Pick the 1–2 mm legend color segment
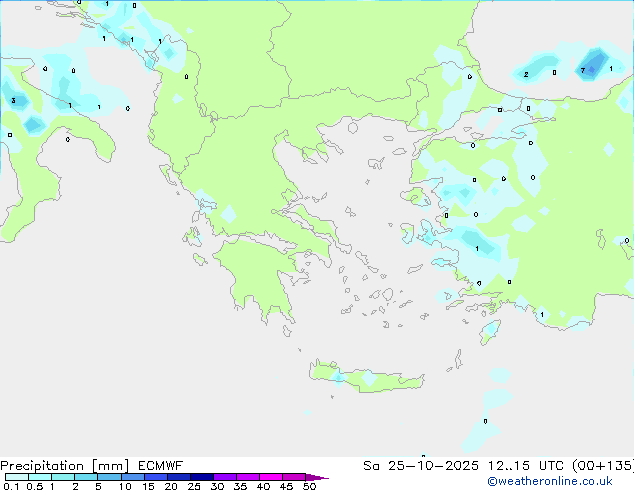 [x=63, y=477]
